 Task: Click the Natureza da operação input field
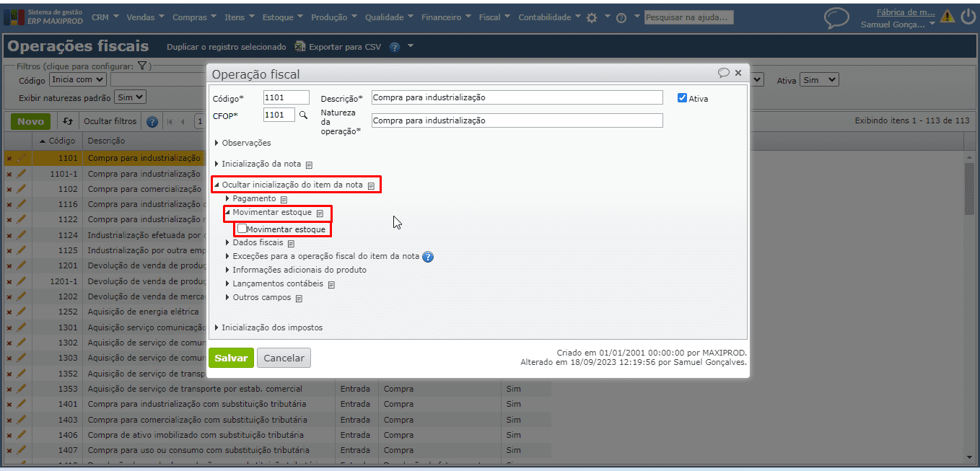[x=517, y=120]
